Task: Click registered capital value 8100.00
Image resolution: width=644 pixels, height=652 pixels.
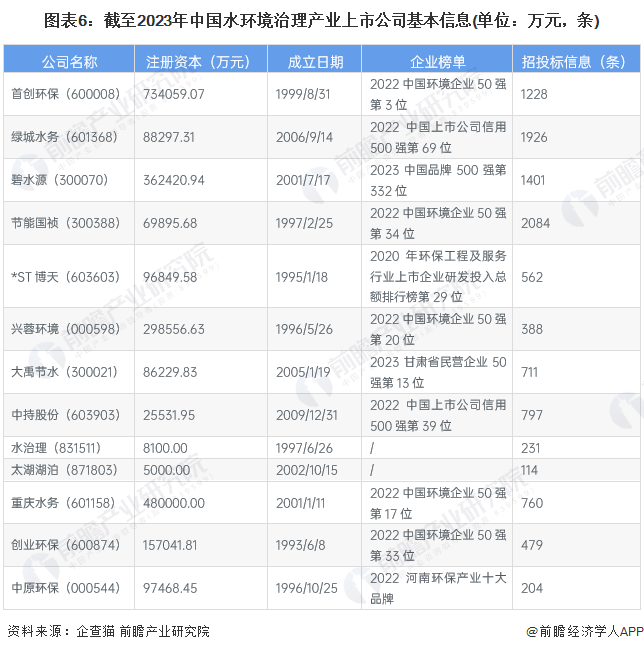Action: pos(165,448)
